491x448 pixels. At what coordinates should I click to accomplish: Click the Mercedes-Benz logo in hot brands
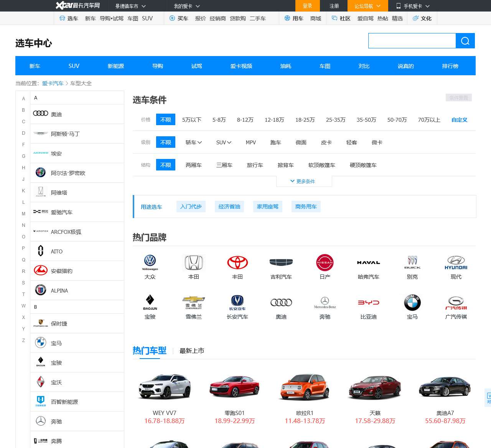click(325, 303)
